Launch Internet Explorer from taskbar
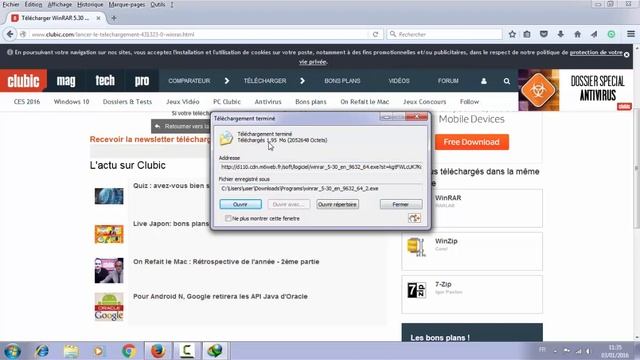This screenshot has width=640, height=360. (42, 351)
